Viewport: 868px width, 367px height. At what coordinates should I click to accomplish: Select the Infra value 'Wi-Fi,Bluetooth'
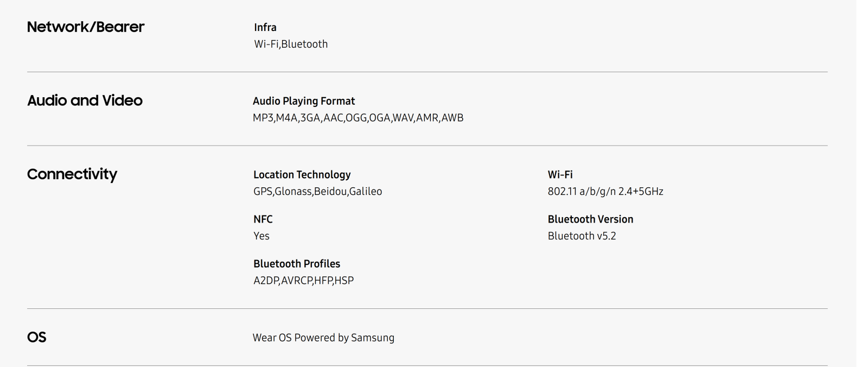click(291, 44)
